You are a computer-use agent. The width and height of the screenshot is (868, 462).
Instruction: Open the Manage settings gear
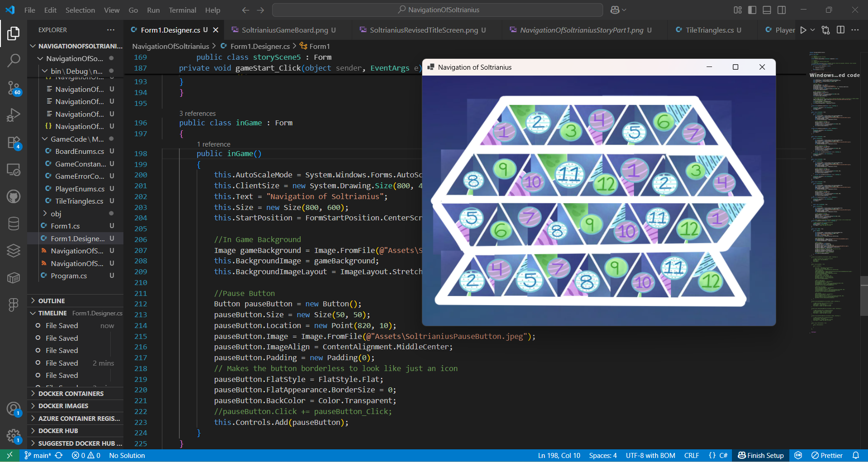point(14,436)
